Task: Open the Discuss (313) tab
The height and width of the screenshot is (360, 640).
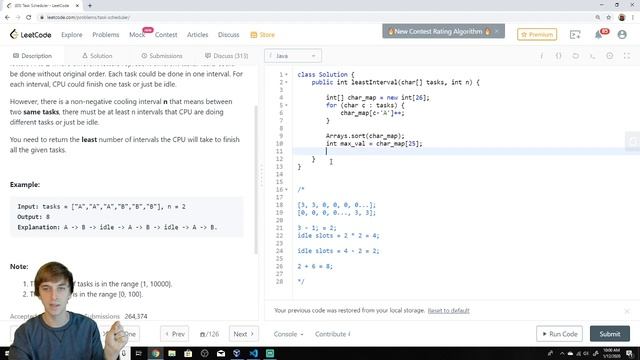Action: click(x=226, y=56)
